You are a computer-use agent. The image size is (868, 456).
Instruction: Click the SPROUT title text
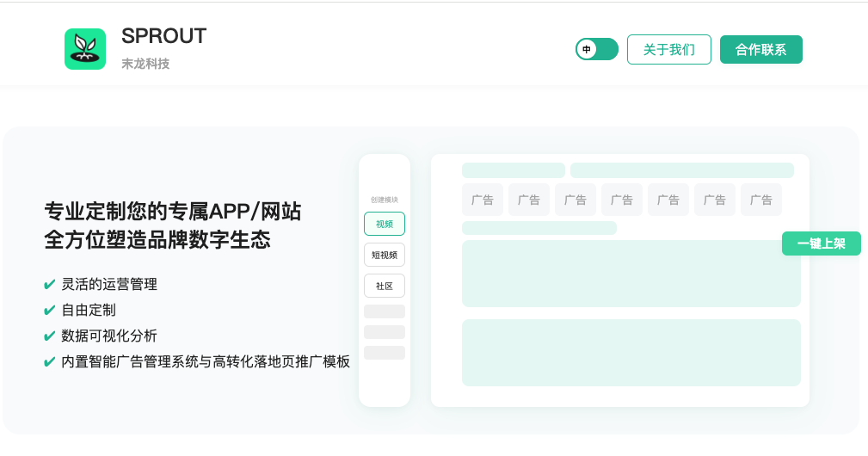click(x=163, y=36)
